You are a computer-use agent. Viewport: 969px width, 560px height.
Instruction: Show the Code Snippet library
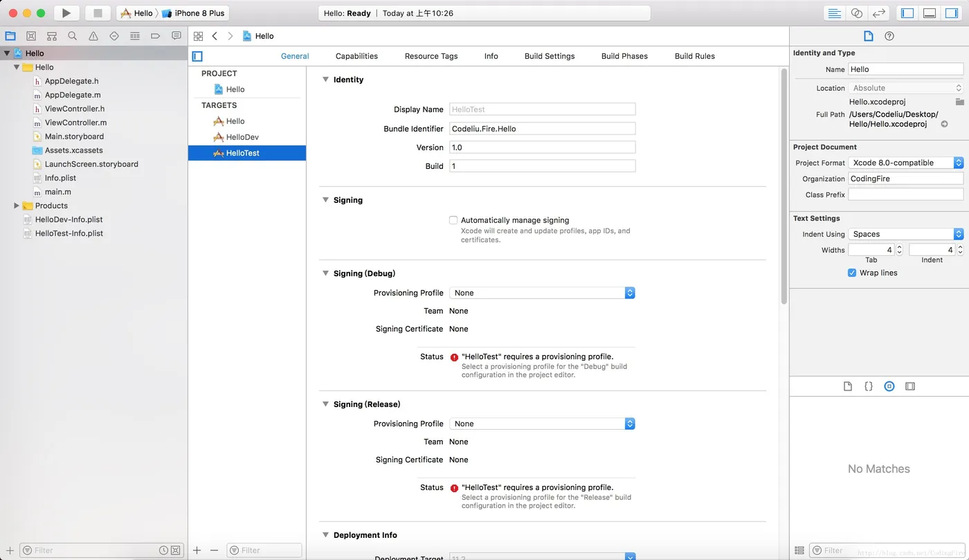(869, 386)
